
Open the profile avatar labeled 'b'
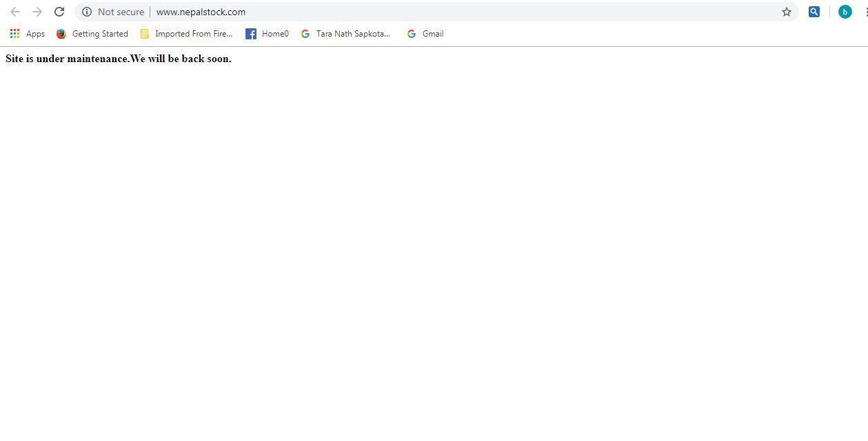pos(845,12)
